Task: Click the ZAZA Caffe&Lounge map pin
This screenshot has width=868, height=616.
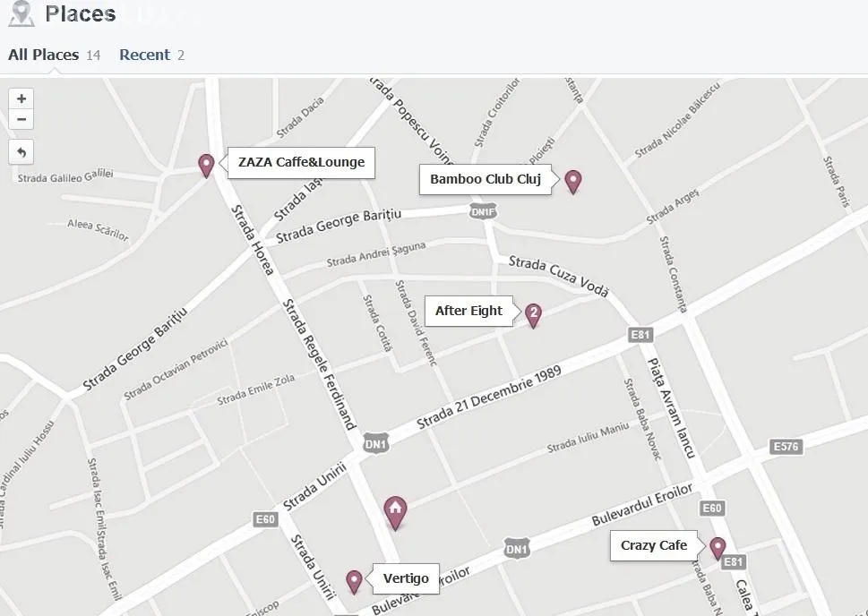Action: [206, 165]
